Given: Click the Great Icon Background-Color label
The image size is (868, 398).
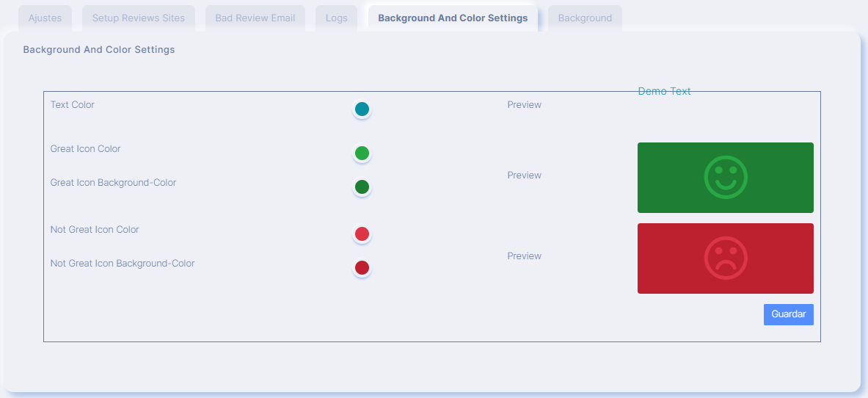Looking at the screenshot, I should pyautogui.click(x=113, y=182).
